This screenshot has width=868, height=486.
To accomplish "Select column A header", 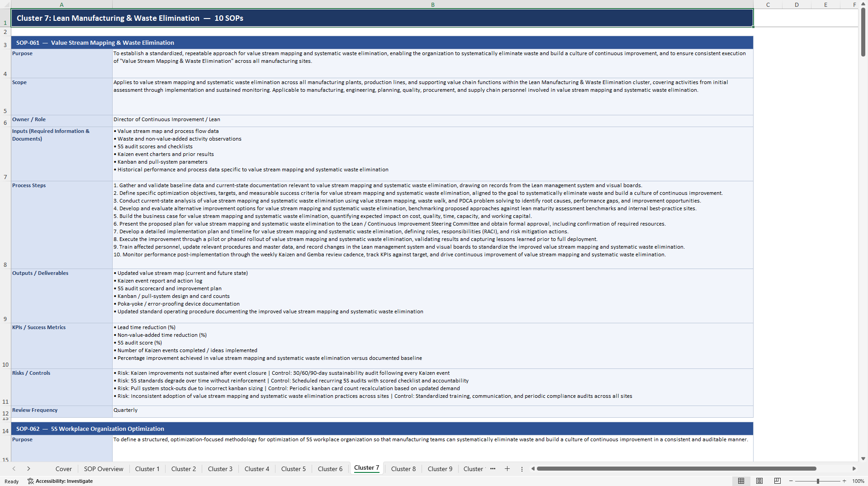I will click(62, 5).
